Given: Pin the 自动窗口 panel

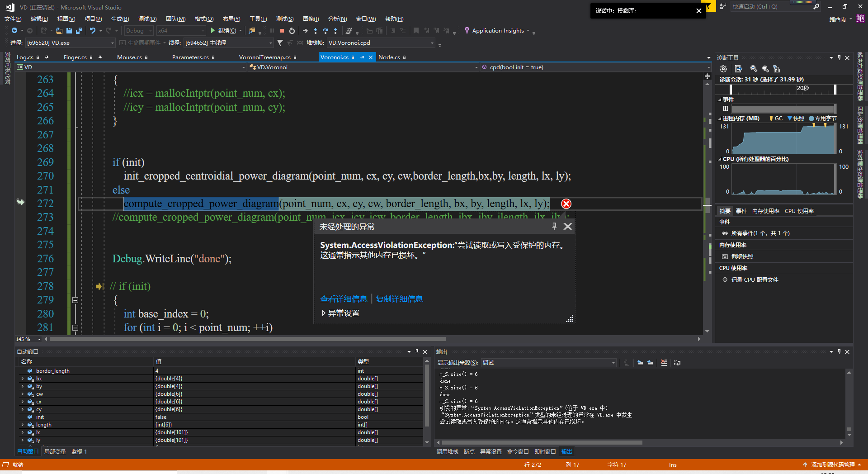Looking at the screenshot, I should coord(417,351).
